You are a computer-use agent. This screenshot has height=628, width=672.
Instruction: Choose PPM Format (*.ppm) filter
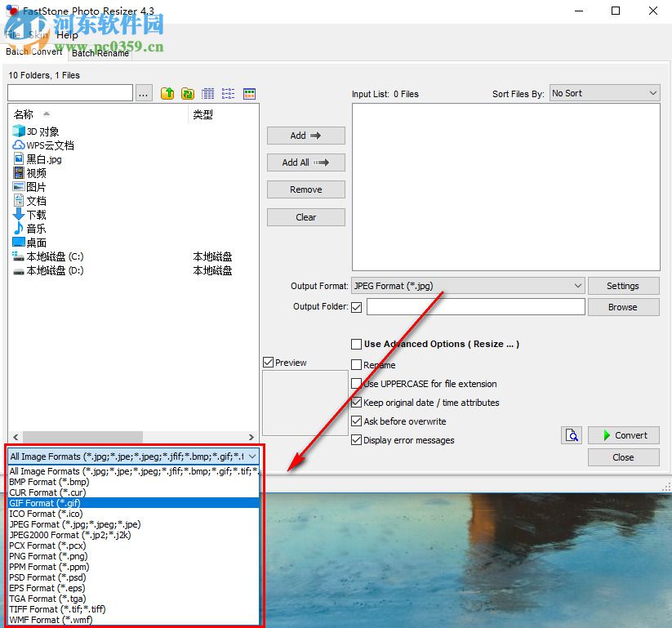point(134,567)
